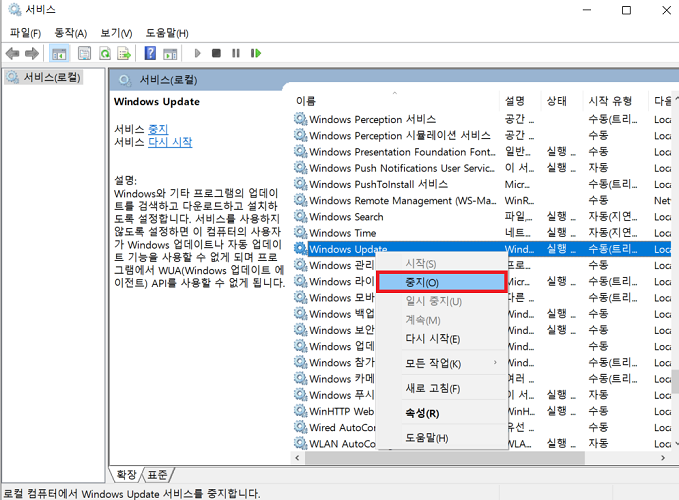Click the horizontal scrollbar left arrow

297,458
